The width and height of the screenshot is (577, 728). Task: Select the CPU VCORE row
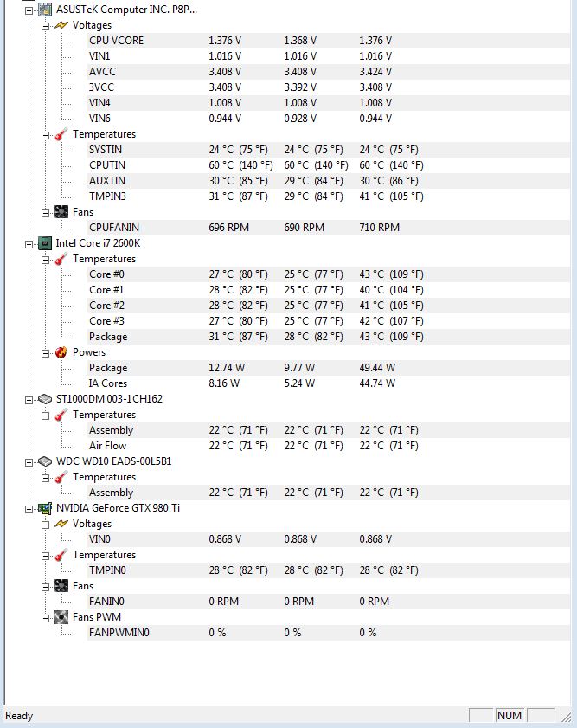[329, 41]
